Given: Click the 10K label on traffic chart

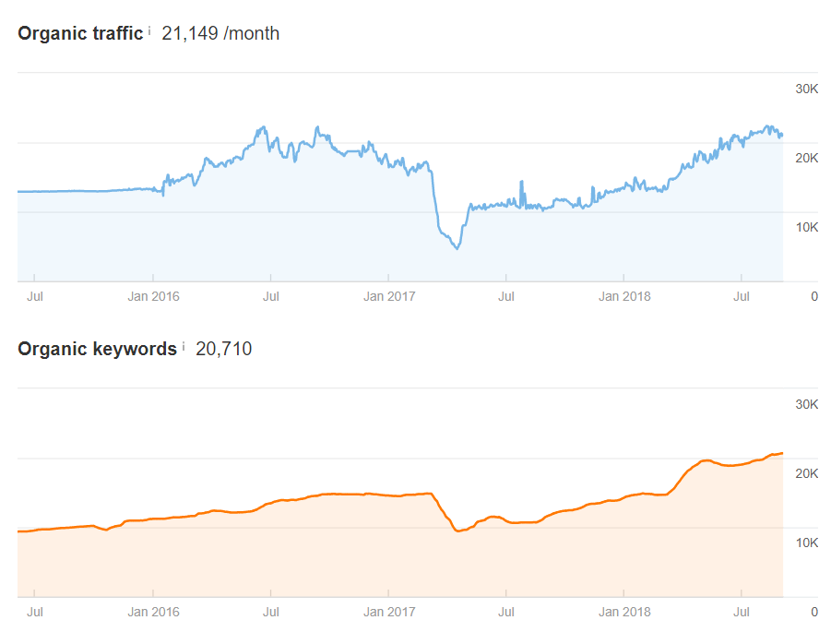Looking at the screenshot, I should 807,227.
